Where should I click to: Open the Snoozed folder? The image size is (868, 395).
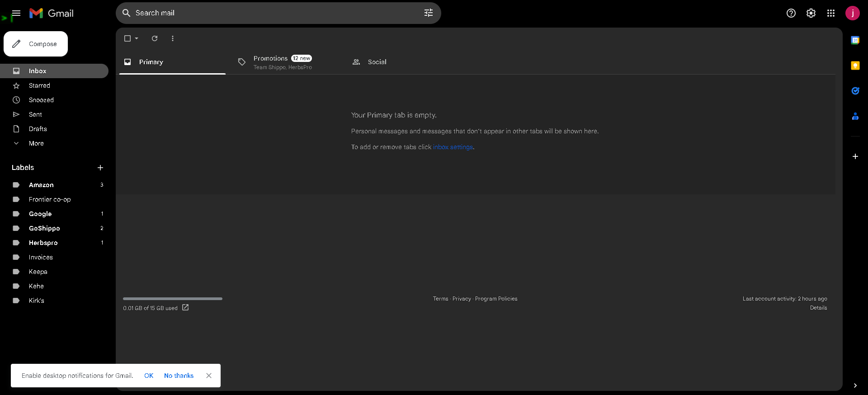point(54,100)
